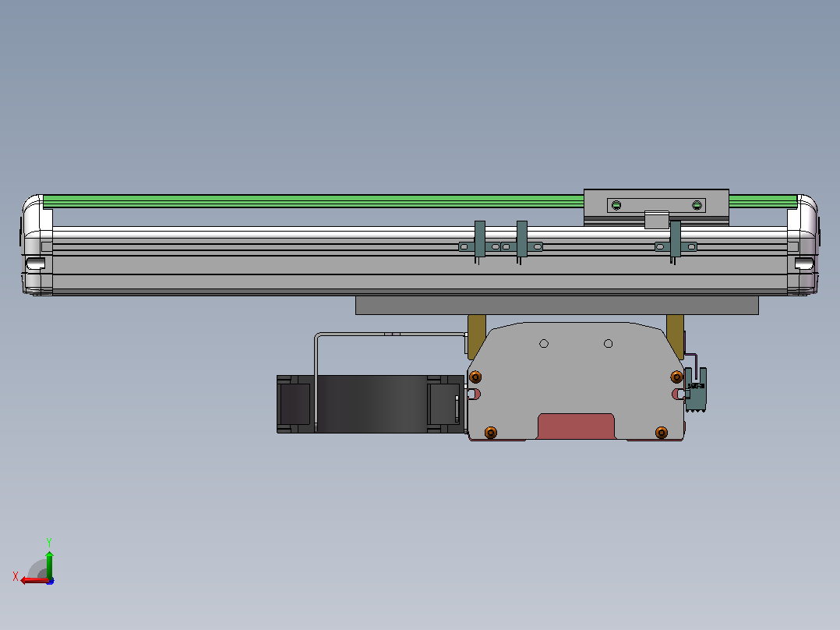Select the slider carriage block on the rail
Image resolution: width=840 pixels, height=630 pixels.
656,207
